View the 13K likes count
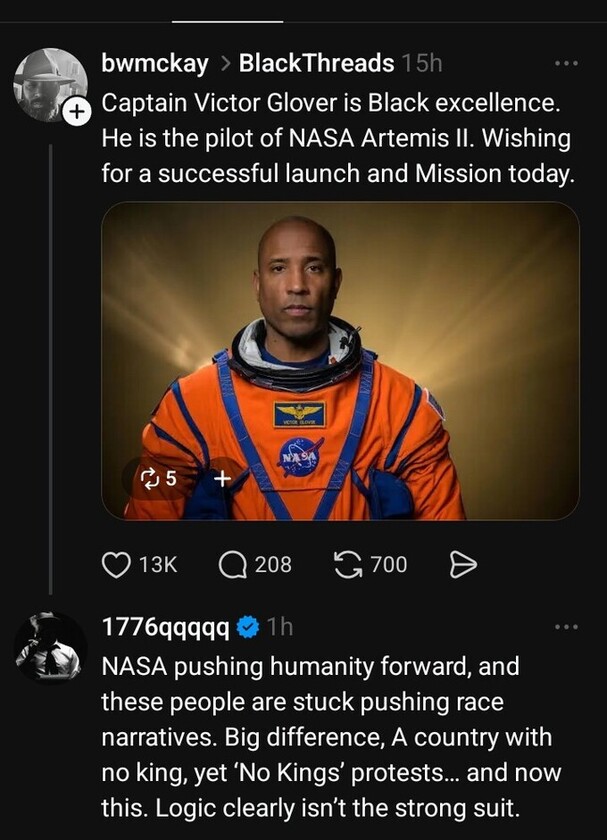Viewport: 607px width, 840px height. click(x=157, y=565)
